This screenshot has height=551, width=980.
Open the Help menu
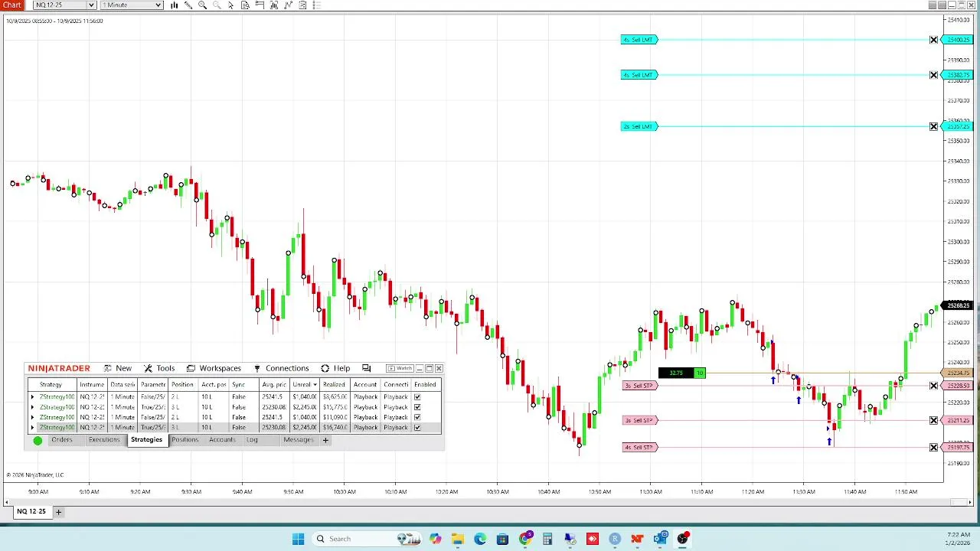point(335,369)
